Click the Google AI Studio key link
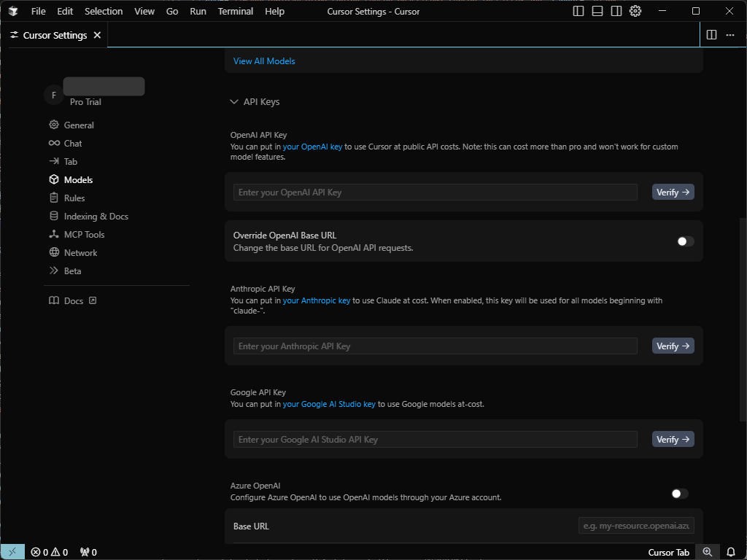 pos(329,404)
